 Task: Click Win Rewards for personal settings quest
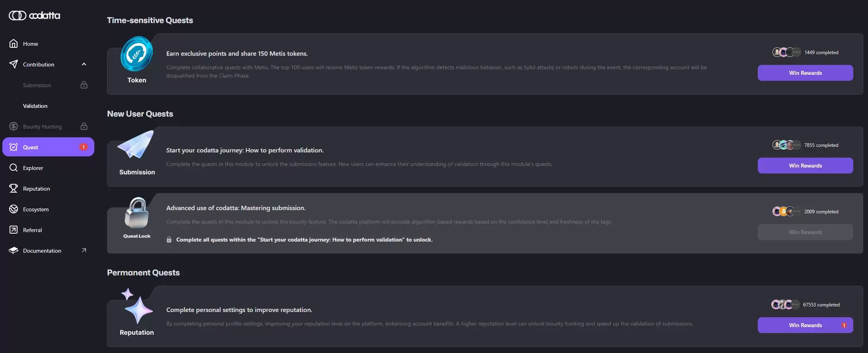click(805, 325)
